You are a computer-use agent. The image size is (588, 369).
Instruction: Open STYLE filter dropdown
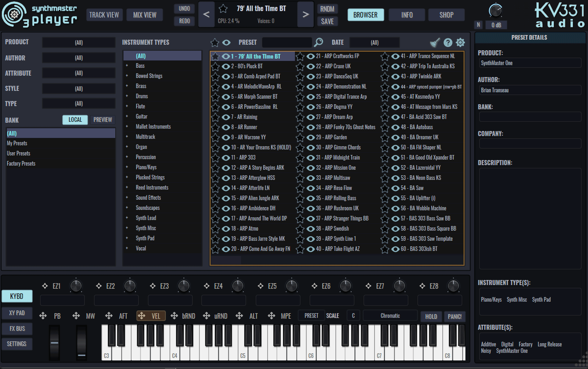coord(79,89)
